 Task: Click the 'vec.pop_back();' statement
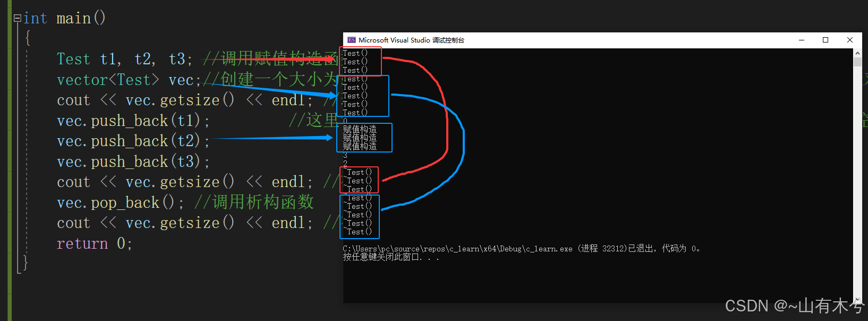point(120,202)
